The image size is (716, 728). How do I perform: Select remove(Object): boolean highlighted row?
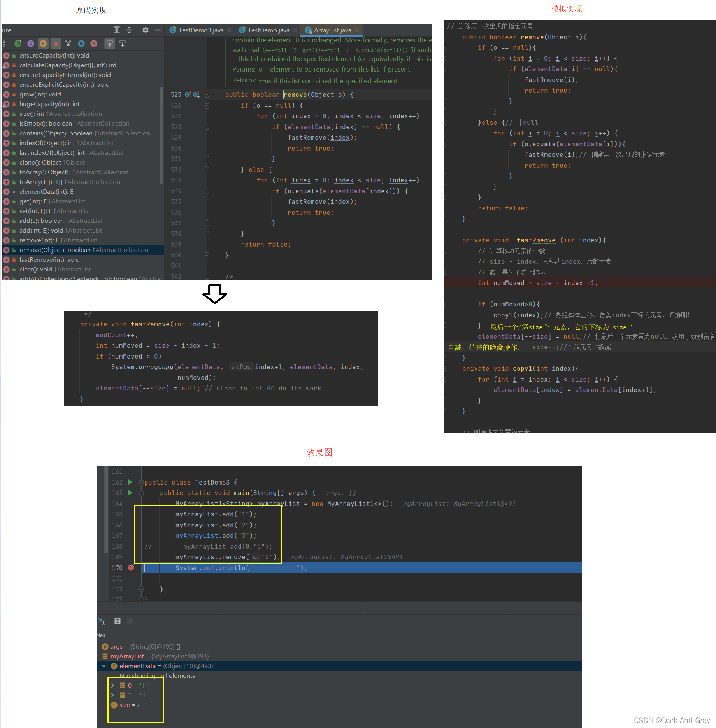(84, 250)
